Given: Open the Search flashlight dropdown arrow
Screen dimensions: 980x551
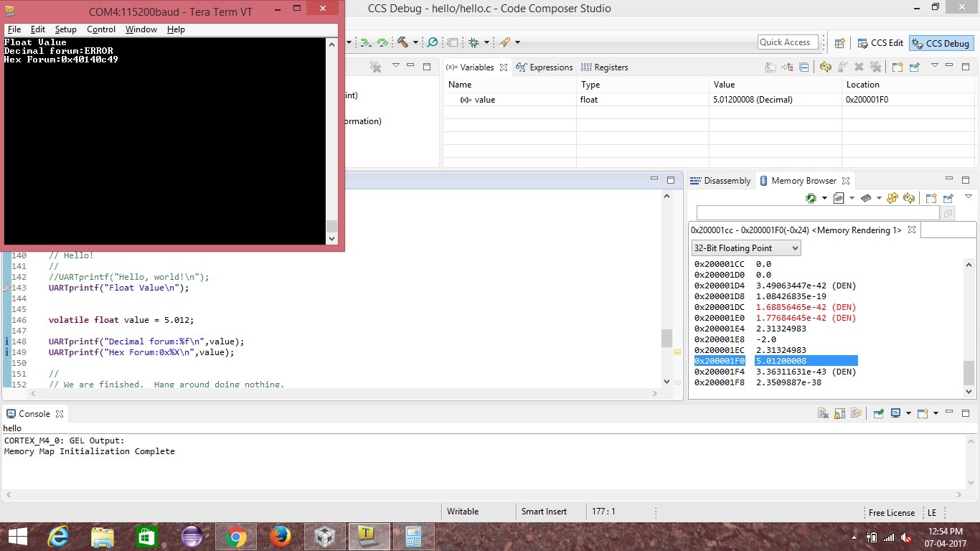Looking at the screenshot, I should 517,42.
